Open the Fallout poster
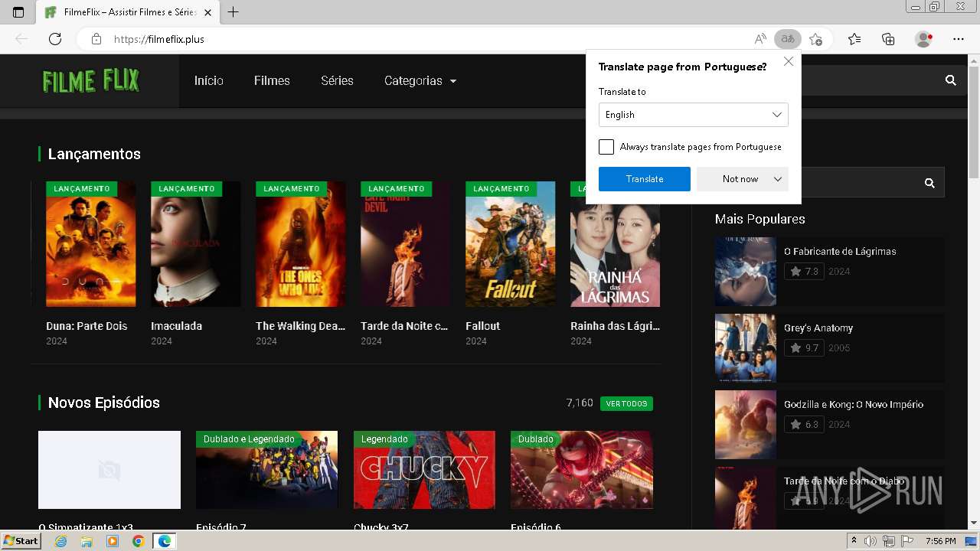 pyautogui.click(x=511, y=244)
